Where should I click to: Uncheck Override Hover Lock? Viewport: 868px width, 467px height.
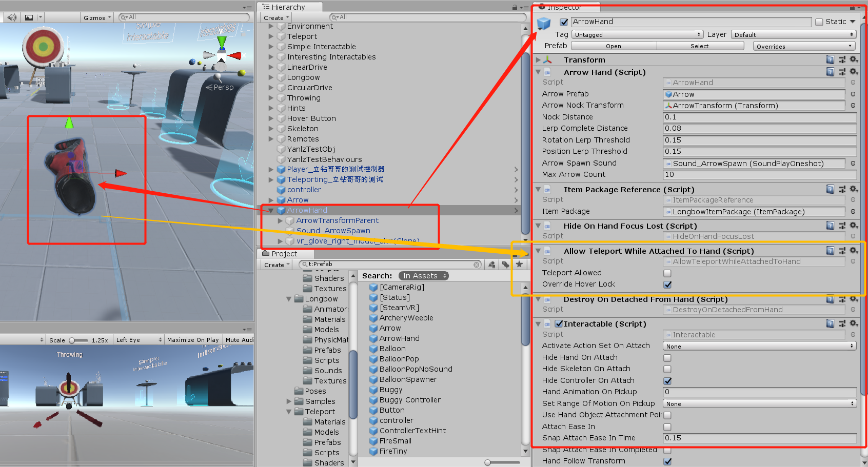click(x=667, y=285)
